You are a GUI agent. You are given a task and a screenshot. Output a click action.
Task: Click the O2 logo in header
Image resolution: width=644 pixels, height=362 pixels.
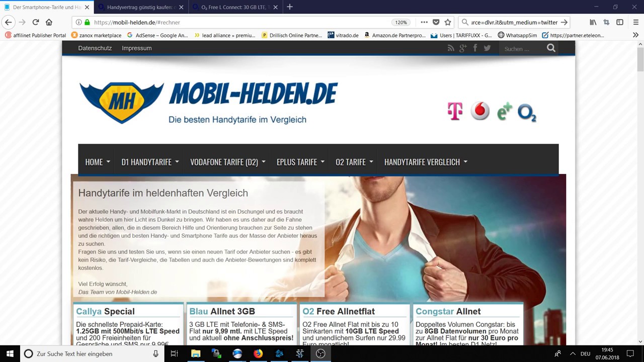527,113
